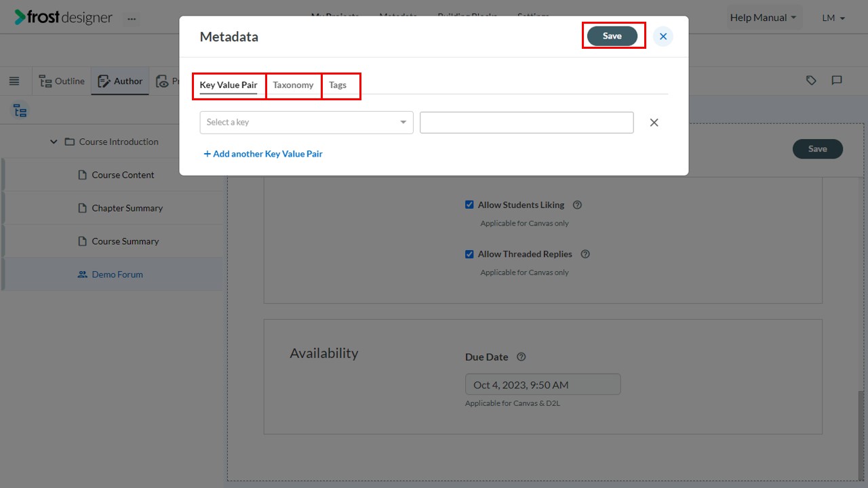The width and height of the screenshot is (868, 488).
Task: Click help icon beside Due Date
Action: pos(521,357)
